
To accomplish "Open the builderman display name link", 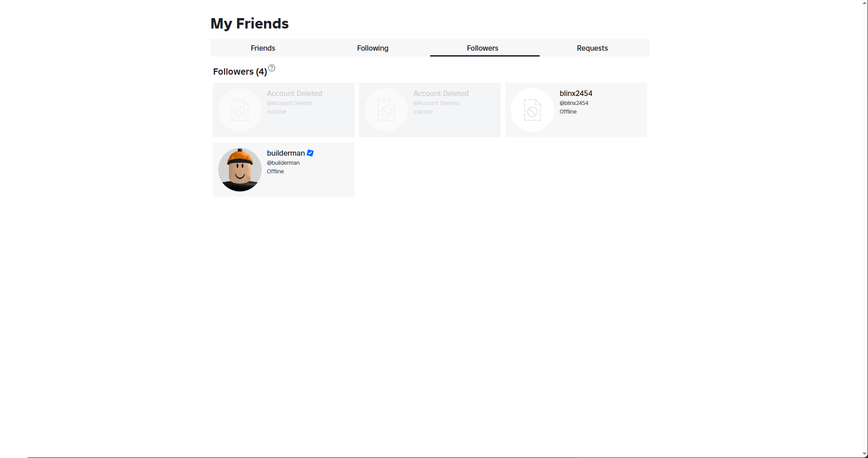I will tap(286, 153).
